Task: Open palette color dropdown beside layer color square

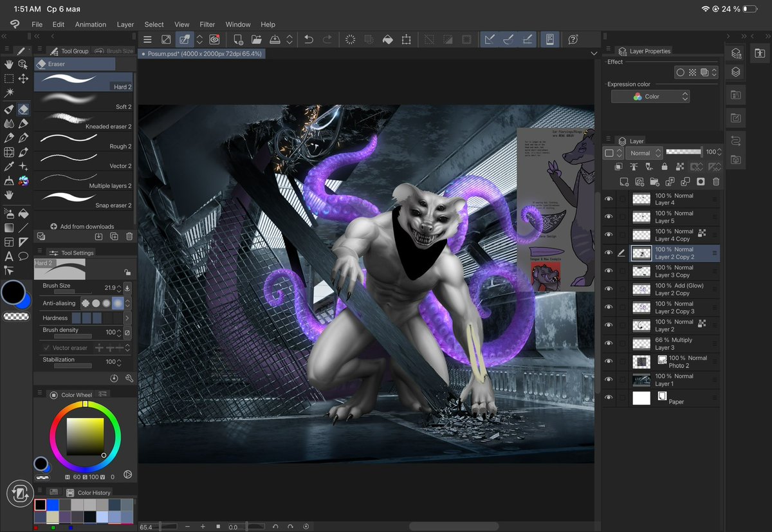Action: tap(620, 153)
